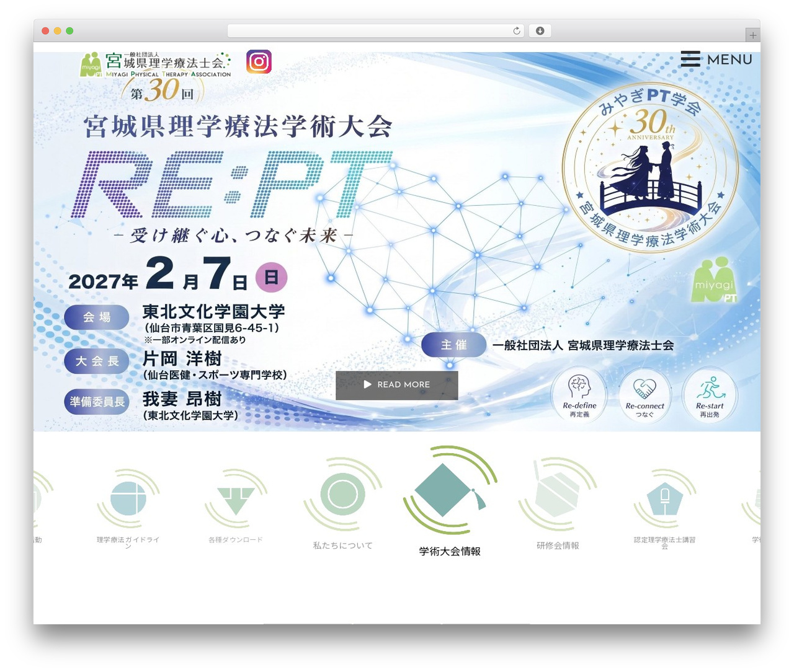Click the 学術大会情報 text label
The image size is (794, 672).
click(x=450, y=551)
